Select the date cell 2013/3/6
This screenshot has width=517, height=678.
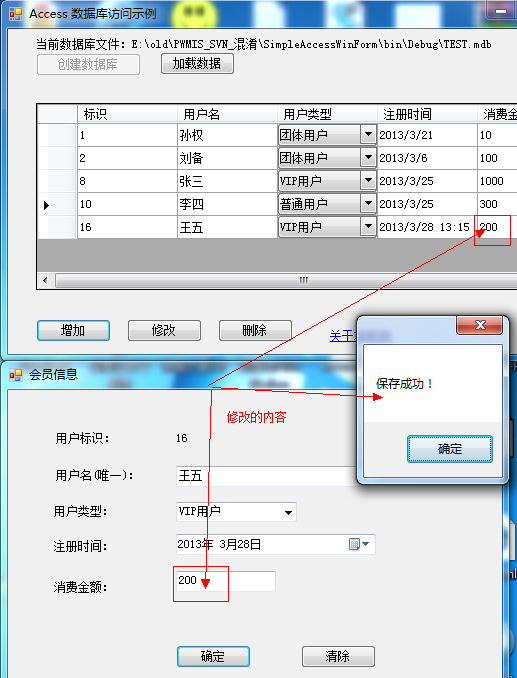(x=427, y=158)
